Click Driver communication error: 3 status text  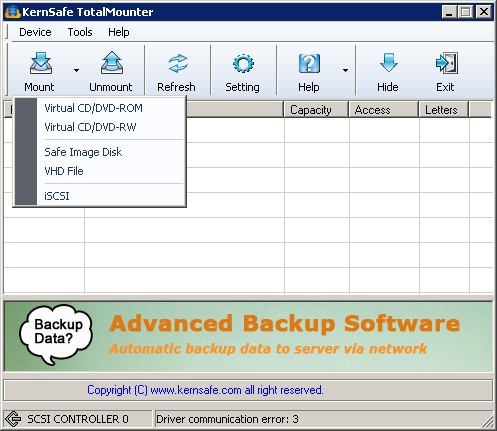(x=227, y=419)
